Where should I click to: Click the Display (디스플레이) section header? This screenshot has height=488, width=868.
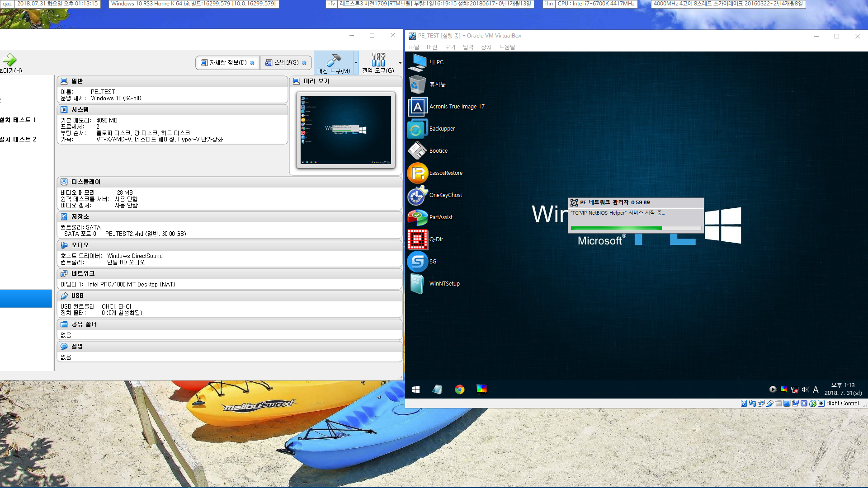[x=230, y=182]
